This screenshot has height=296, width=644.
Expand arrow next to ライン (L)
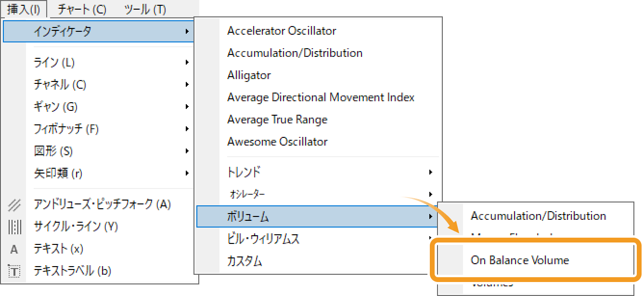187,62
